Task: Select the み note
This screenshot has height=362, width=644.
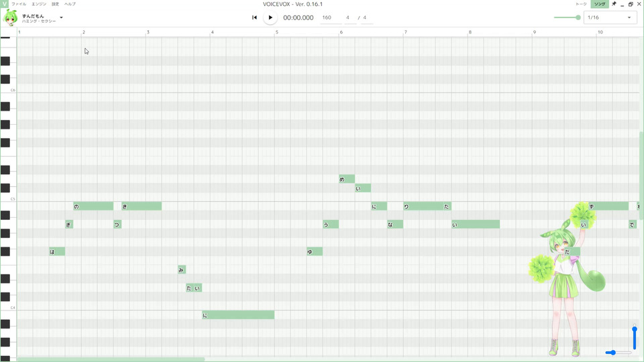Action: coord(182,269)
